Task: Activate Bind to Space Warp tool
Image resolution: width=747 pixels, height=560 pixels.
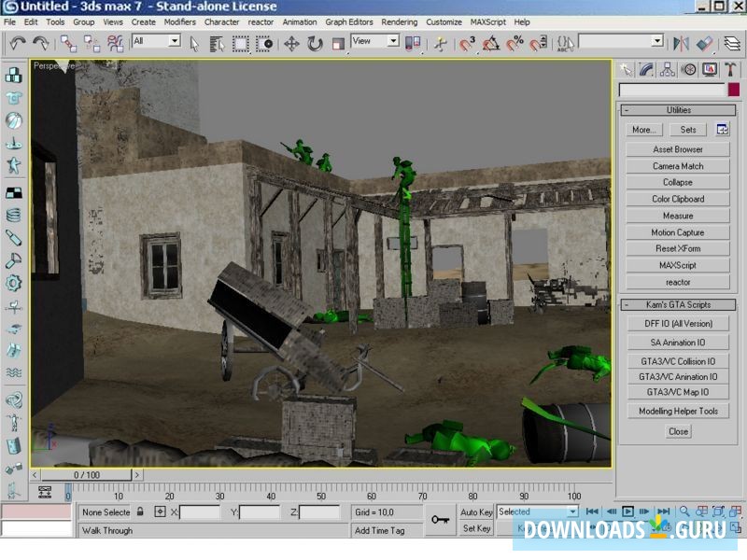Action: (x=115, y=44)
